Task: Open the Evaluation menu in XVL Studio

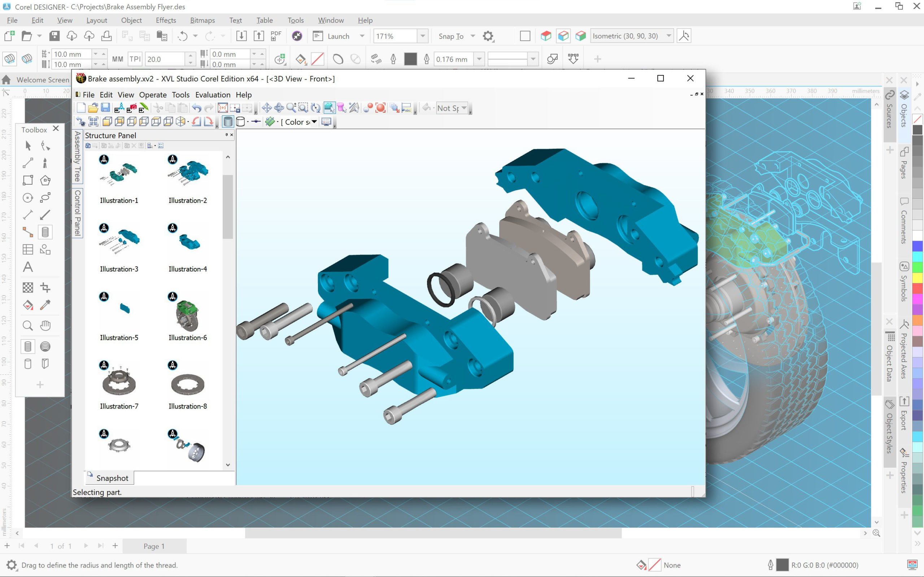Action: (x=213, y=94)
